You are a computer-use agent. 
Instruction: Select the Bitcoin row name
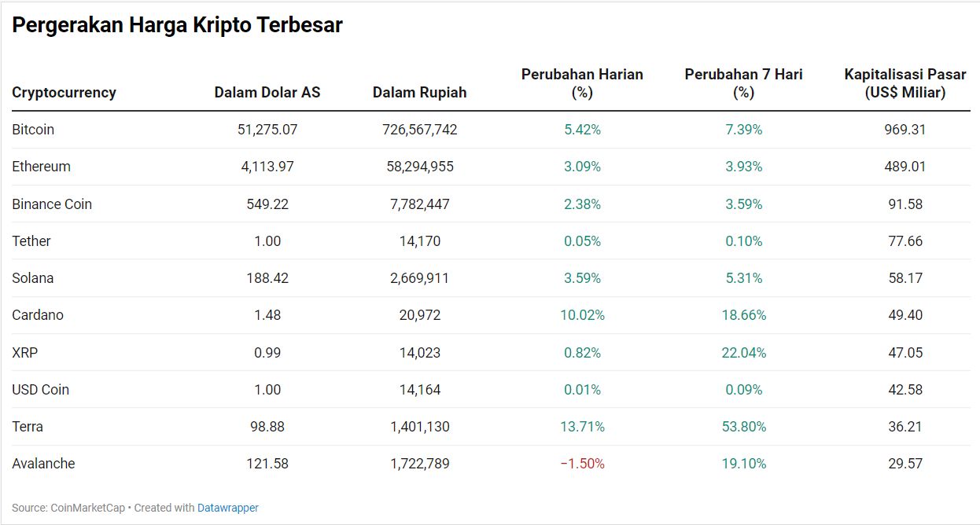33,130
